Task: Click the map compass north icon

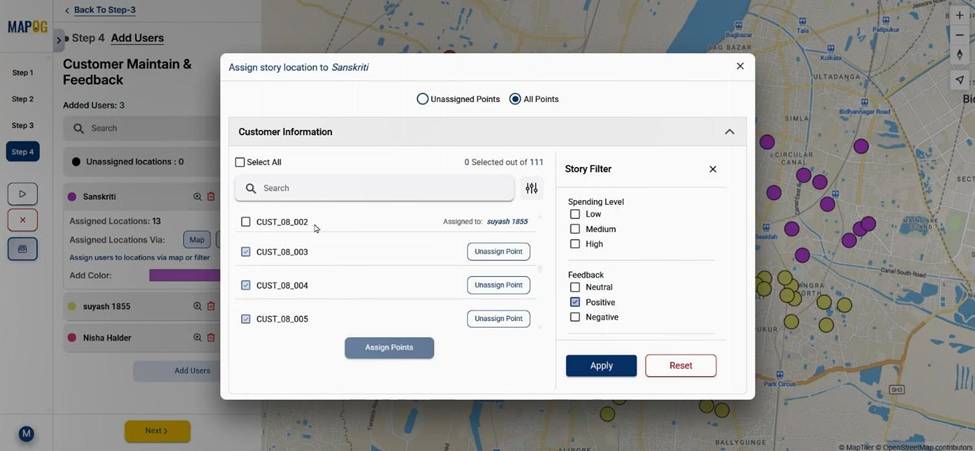Action: click(x=960, y=55)
